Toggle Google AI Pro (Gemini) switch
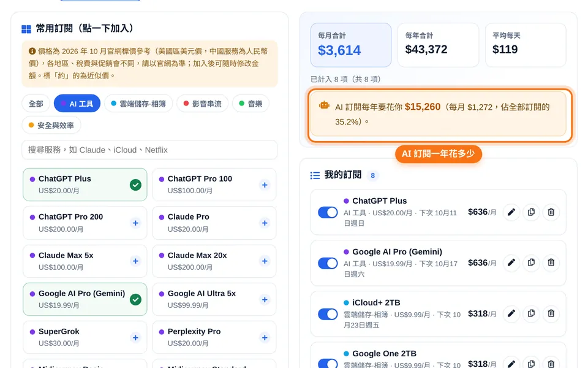The width and height of the screenshot is (588, 368). point(328,263)
